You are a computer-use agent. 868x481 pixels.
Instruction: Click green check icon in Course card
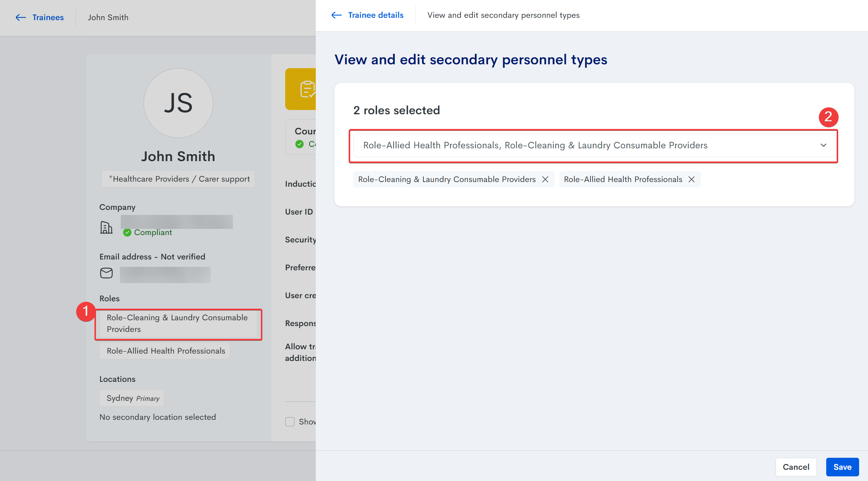[x=300, y=144]
